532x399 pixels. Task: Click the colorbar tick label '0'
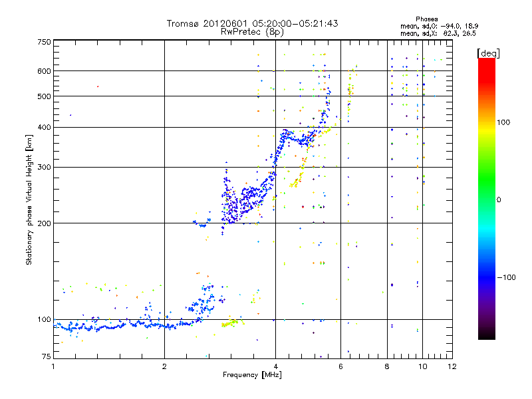499,200
